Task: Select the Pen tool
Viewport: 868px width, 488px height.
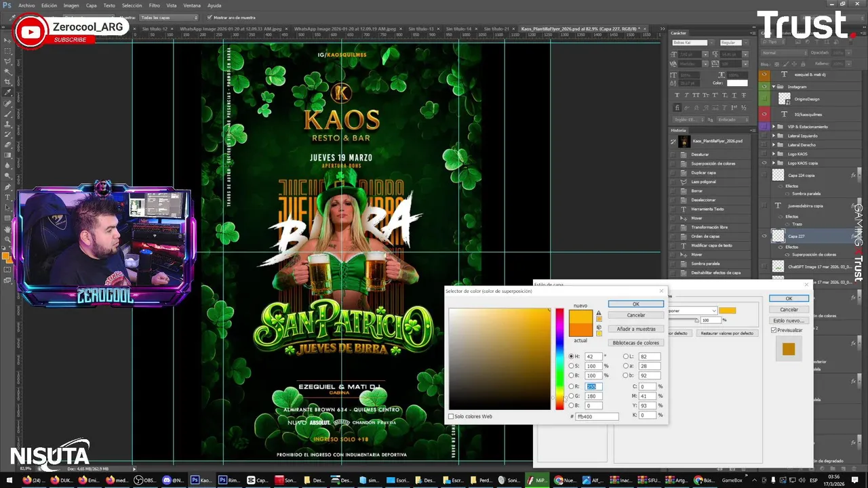Action: click(x=7, y=186)
